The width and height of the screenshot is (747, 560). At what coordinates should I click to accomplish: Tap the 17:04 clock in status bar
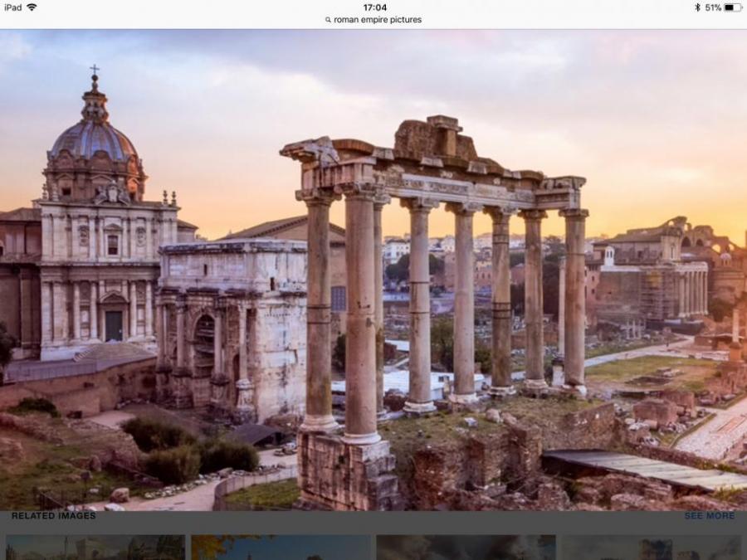point(374,7)
